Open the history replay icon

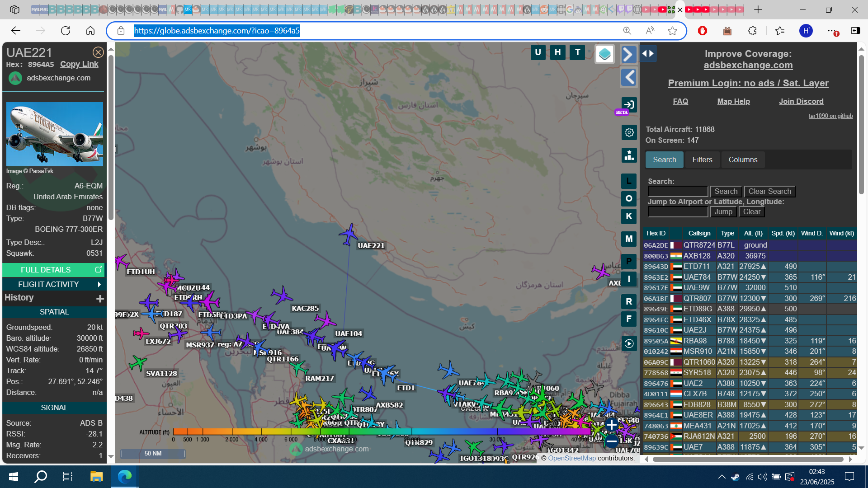click(629, 344)
